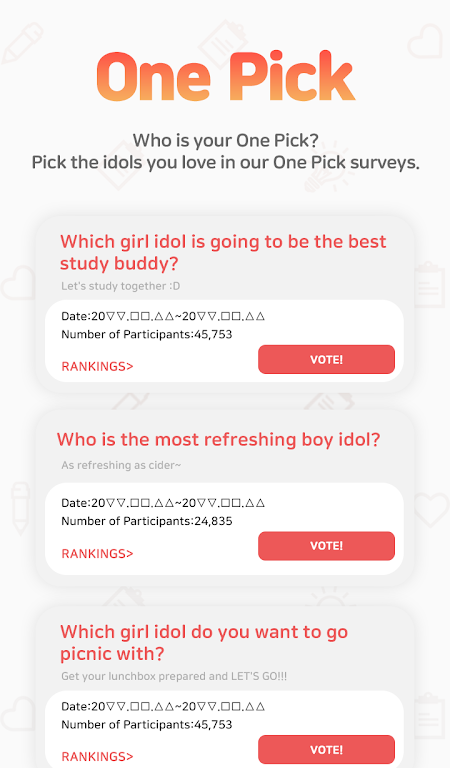Click the clipboard icon right of picnic card
Screen dimensions: 450x768
[430, 716]
